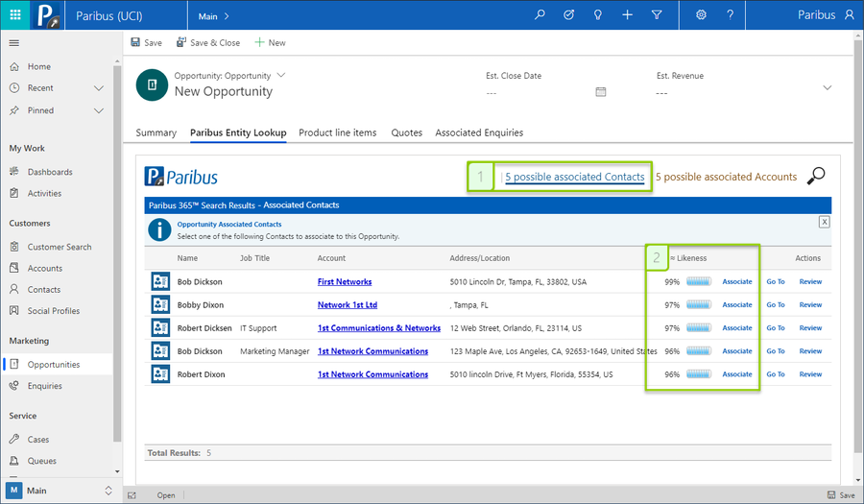864x504 pixels.
Task: Sort by the Likeness column header
Action: pyautogui.click(x=688, y=258)
